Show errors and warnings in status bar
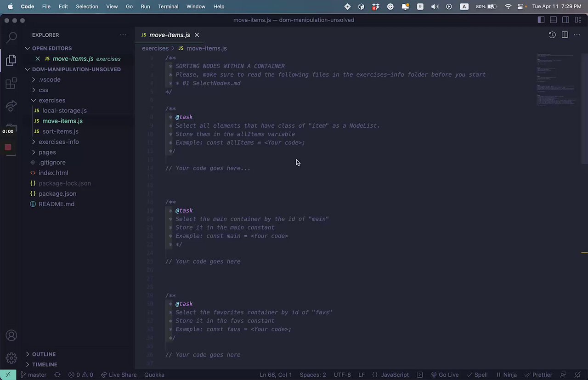Image resolution: width=588 pixels, height=380 pixels. tap(81, 374)
